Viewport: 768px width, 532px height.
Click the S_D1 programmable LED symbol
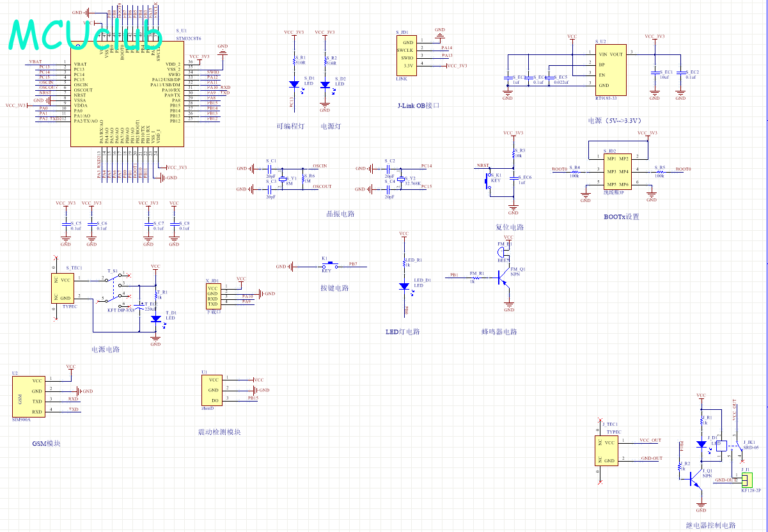point(294,84)
